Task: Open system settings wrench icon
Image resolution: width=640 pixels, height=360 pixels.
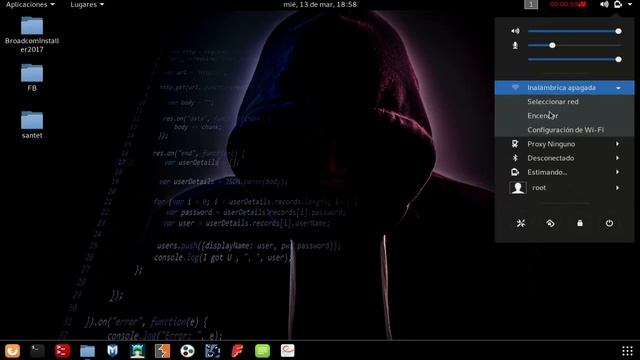Action: (x=521, y=223)
